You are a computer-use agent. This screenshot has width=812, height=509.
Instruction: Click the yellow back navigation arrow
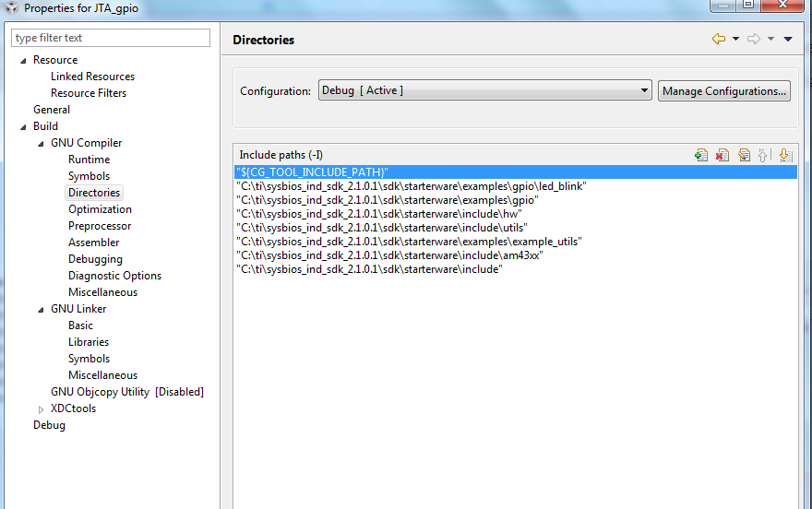(718, 39)
